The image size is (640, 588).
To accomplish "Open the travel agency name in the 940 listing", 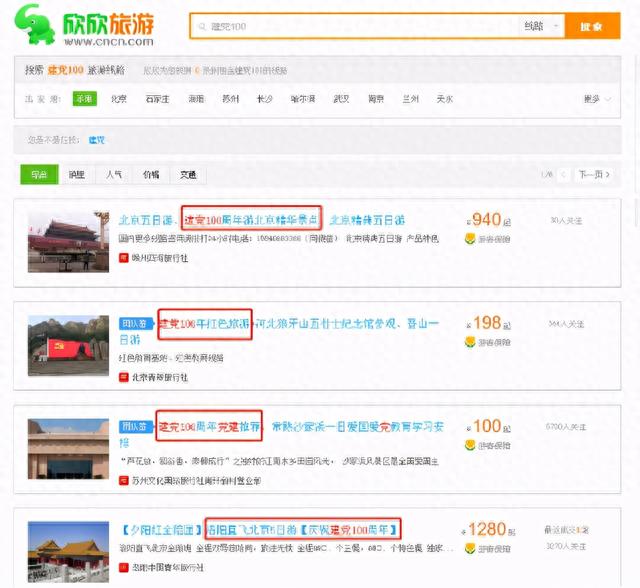I will pos(160,258).
